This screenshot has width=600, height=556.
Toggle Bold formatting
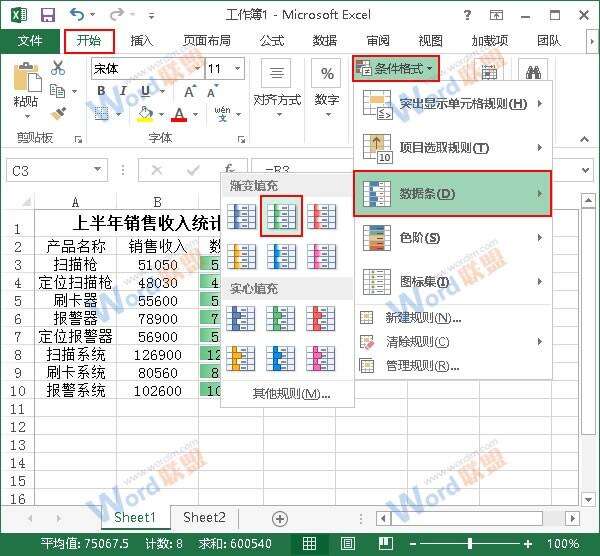(x=101, y=91)
